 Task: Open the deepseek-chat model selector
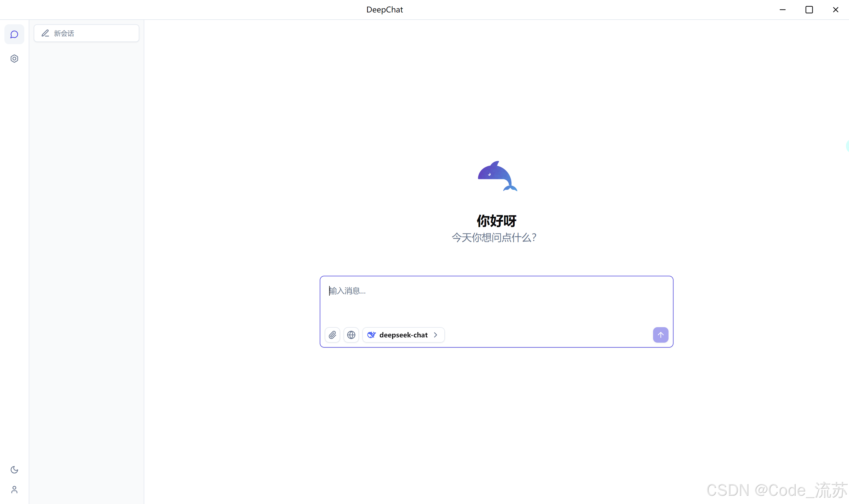[x=403, y=335]
